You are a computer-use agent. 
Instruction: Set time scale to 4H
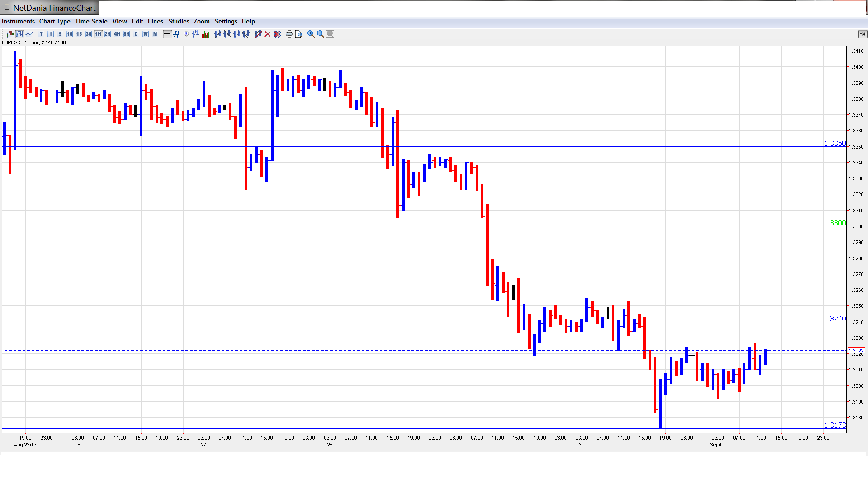point(117,34)
